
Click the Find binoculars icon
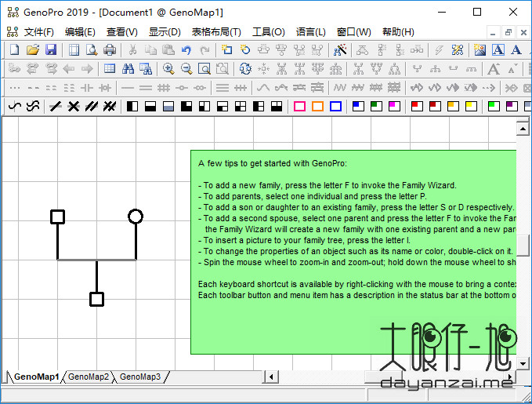coord(128,69)
